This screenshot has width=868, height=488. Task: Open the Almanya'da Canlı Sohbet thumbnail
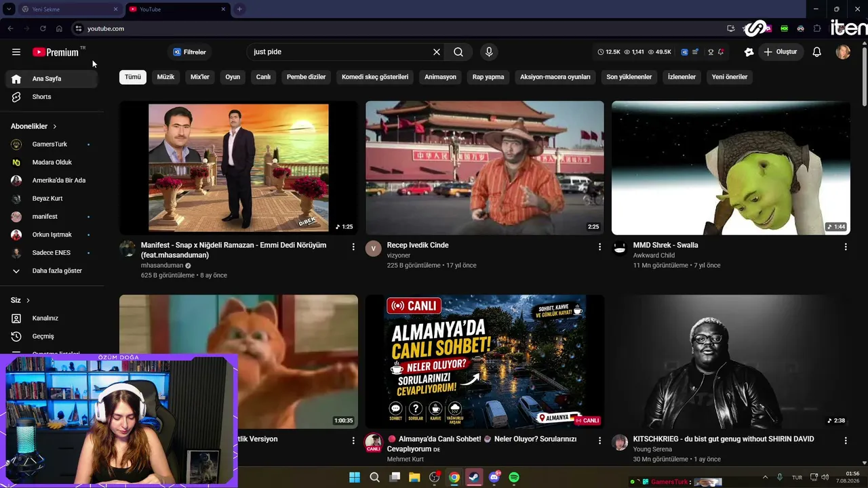[x=485, y=362]
